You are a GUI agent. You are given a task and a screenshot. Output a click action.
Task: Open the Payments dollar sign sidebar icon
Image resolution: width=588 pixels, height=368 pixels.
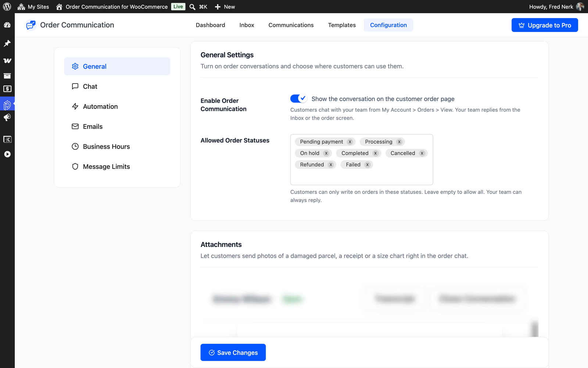(7, 89)
